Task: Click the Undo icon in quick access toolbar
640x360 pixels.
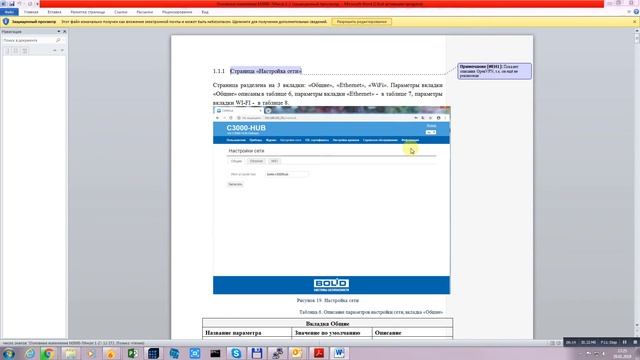Action: coord(20,4)
